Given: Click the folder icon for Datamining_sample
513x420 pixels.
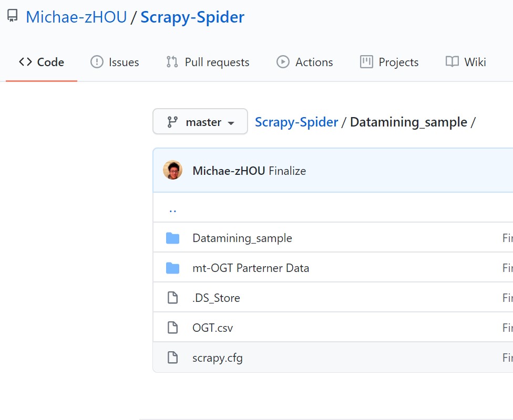Looking at the screenshot, I should 173,238.
